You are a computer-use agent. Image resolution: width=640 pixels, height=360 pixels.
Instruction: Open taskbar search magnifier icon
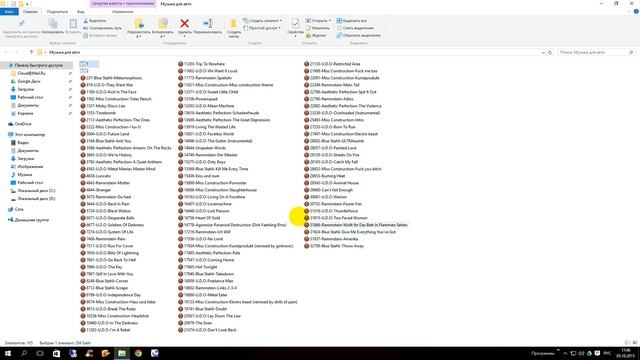pyautogui.click(x=24, y=353)
